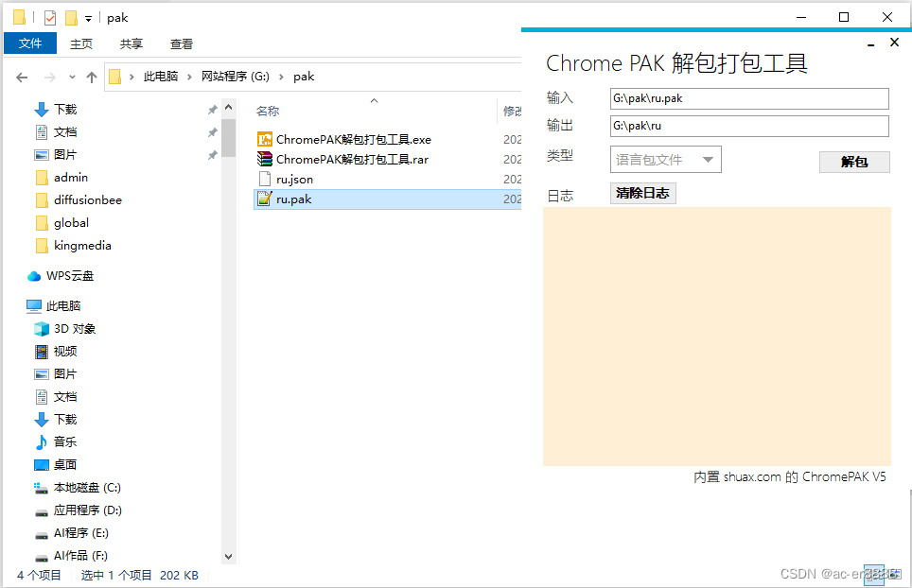This screenshot has width=912, height=588.
Task: Open the 此电脑 tree item label
Action: pos(63,306)
